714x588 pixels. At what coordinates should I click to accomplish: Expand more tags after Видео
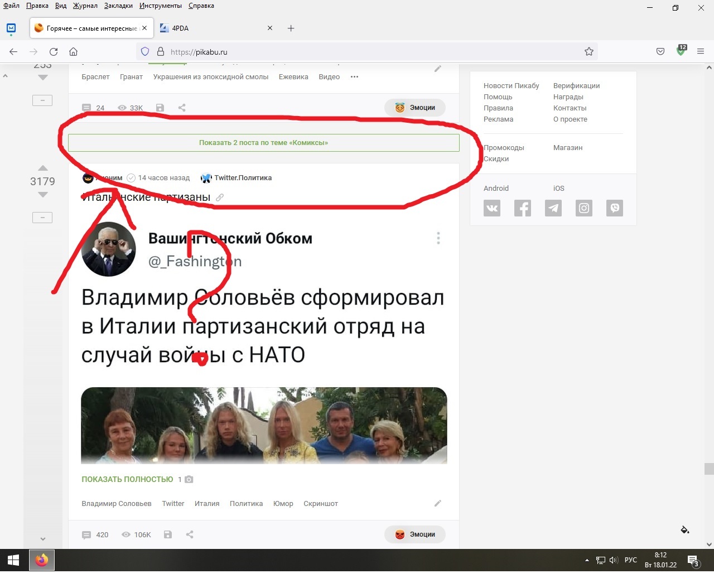point(354,77)
